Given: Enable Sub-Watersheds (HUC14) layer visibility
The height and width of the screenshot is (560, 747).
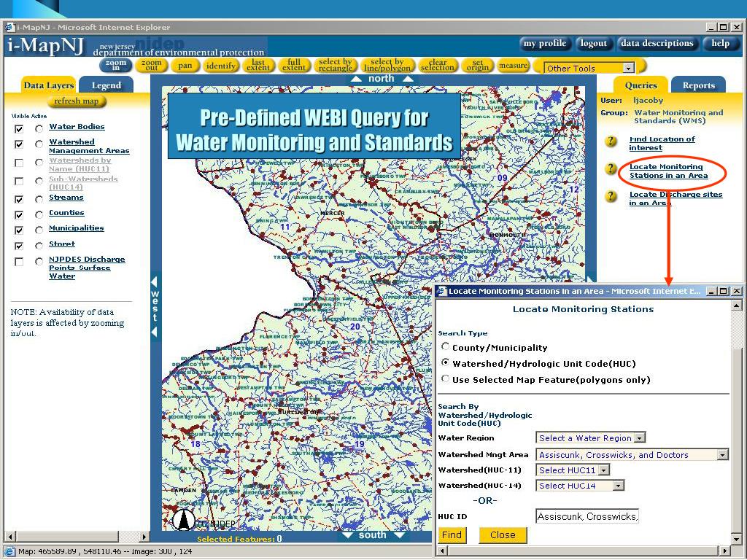Looking at the screenshot, I should click(x=19, y=181).
